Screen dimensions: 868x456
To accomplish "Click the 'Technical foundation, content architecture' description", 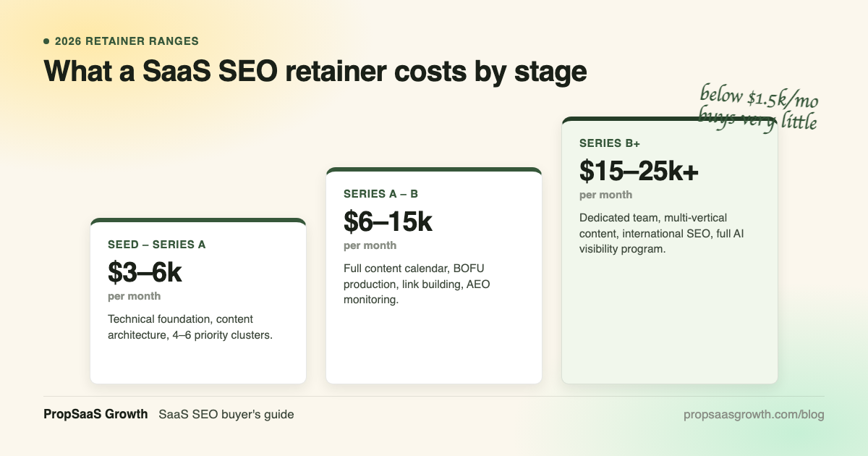I will click(190, 327).
